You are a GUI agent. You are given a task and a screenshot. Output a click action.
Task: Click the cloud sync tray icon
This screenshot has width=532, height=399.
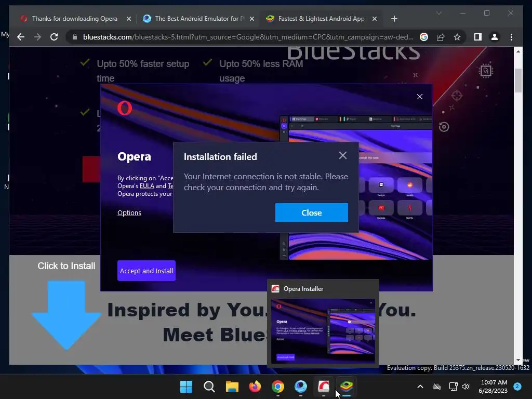pos(437,387)
